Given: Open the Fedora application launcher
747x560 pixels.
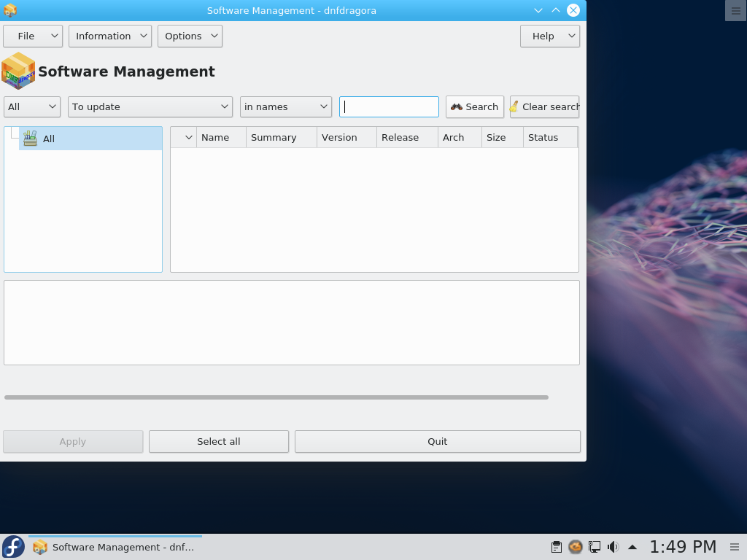Looking at the screenshot, I should coord(13,547).
